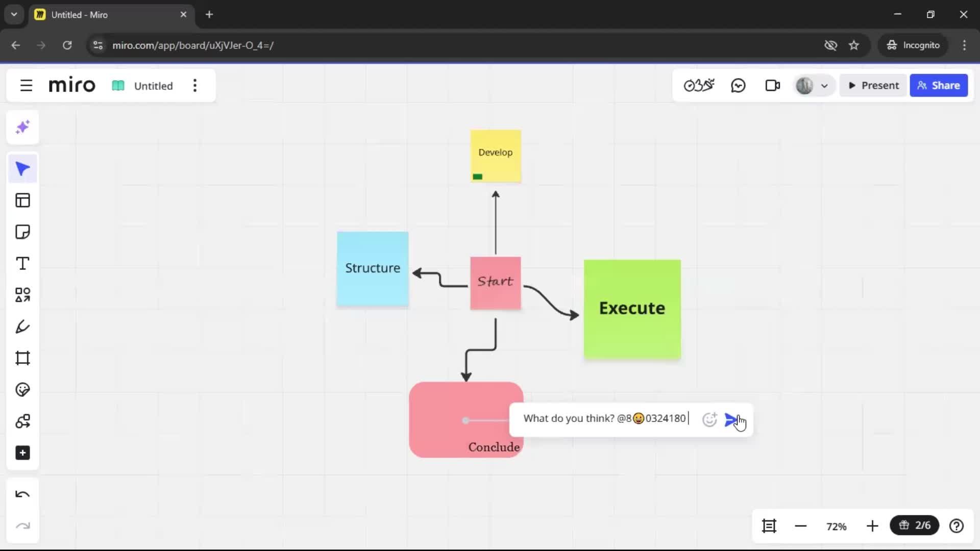Redo the last action
Viewport: 980px width, 551px height.
pyautogui.click(x=22, y=526)
